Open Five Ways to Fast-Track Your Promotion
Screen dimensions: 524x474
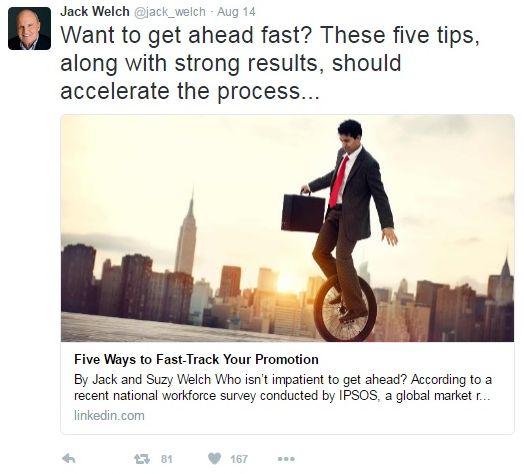tap(196, 359)
